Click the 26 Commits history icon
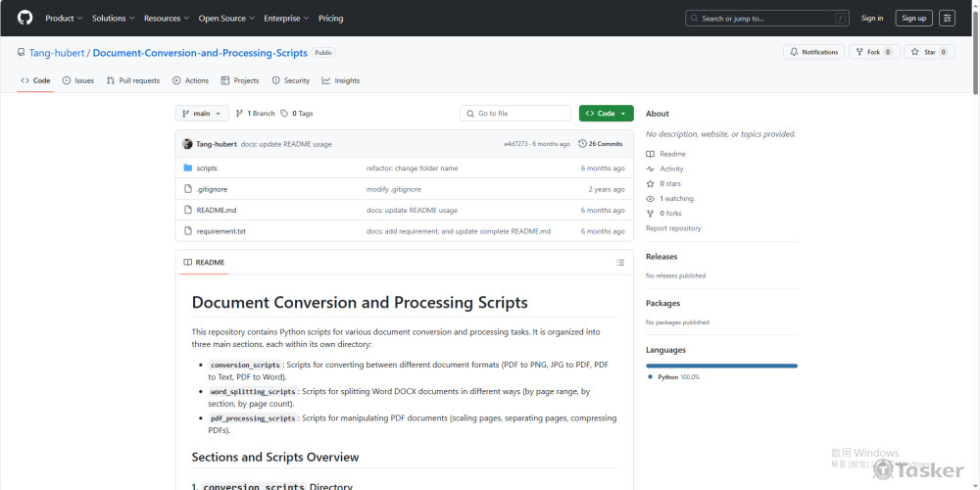Screen dimensions: 980x490 [x=583, y=144]
